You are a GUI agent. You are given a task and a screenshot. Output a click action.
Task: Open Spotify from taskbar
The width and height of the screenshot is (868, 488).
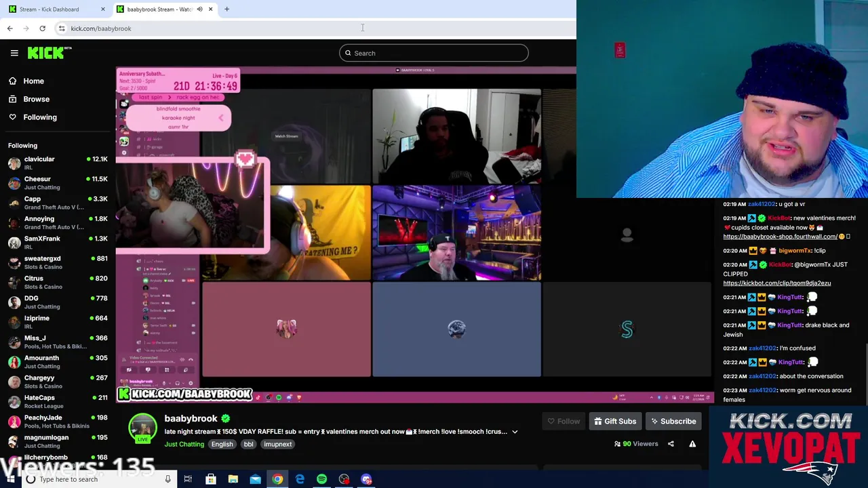click(321, 479)
